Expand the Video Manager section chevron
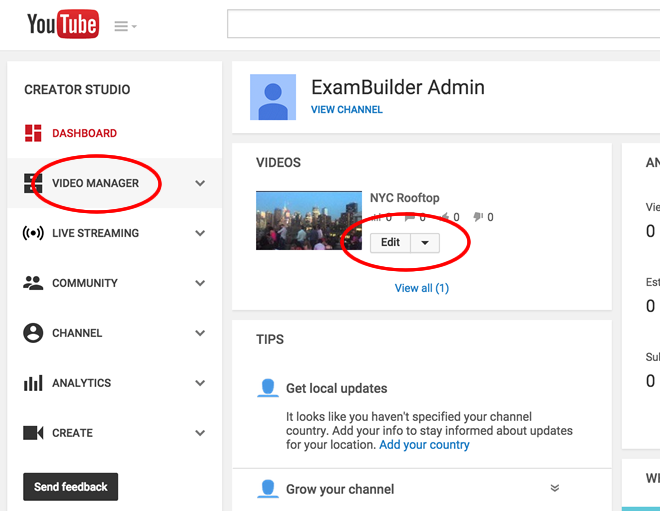Screen dimensions: 660x511 [200, 183]
